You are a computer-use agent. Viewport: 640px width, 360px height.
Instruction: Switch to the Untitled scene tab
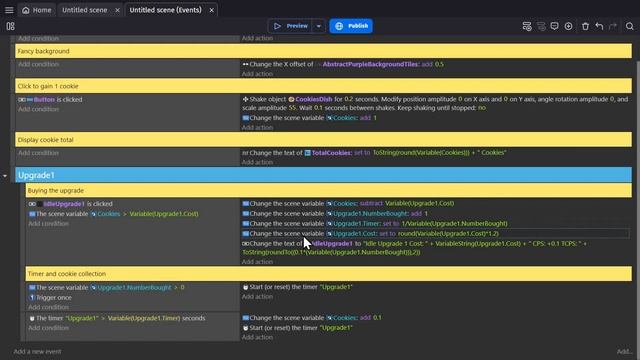pyautogui.click(x=84, y=10)
